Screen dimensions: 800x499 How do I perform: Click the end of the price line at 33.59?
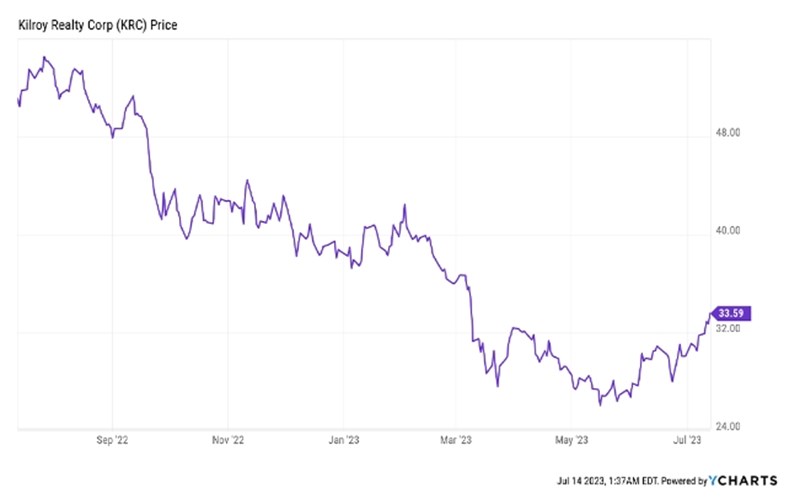tap(708, 314)
